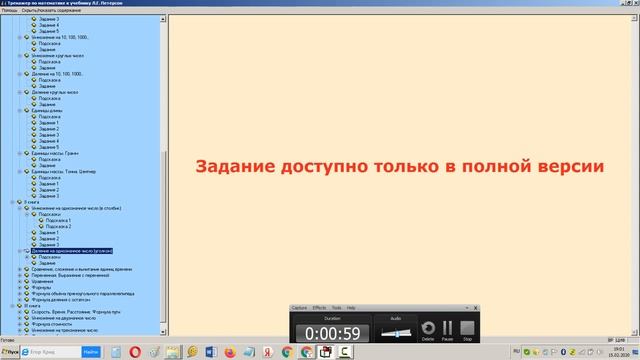Image resolution: width=640 pixels, height=360 pixels.
Task: Expand Подсказки under Деление на однозначное число
Action: tap(27, 257)
